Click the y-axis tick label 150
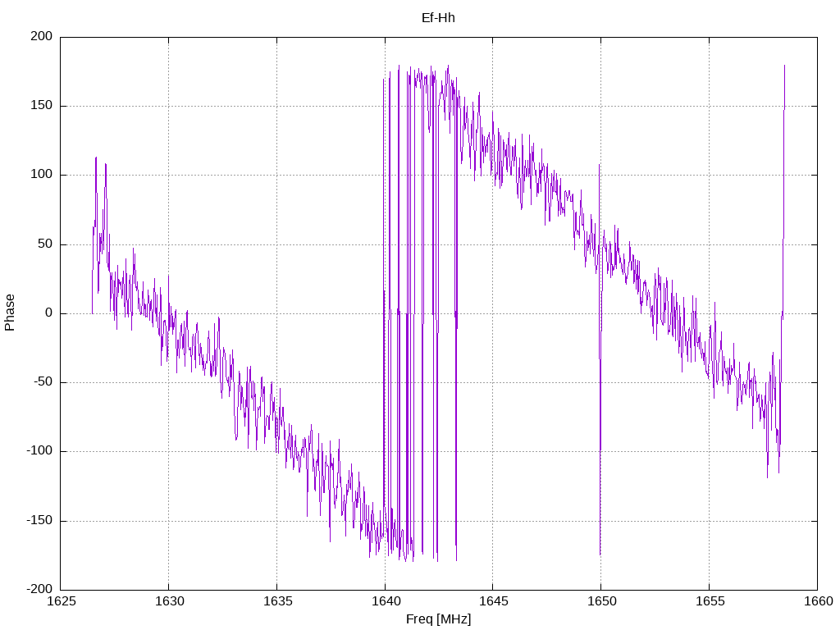The width and height of the screenshot is (840, 630). click(x=42, y=106)
